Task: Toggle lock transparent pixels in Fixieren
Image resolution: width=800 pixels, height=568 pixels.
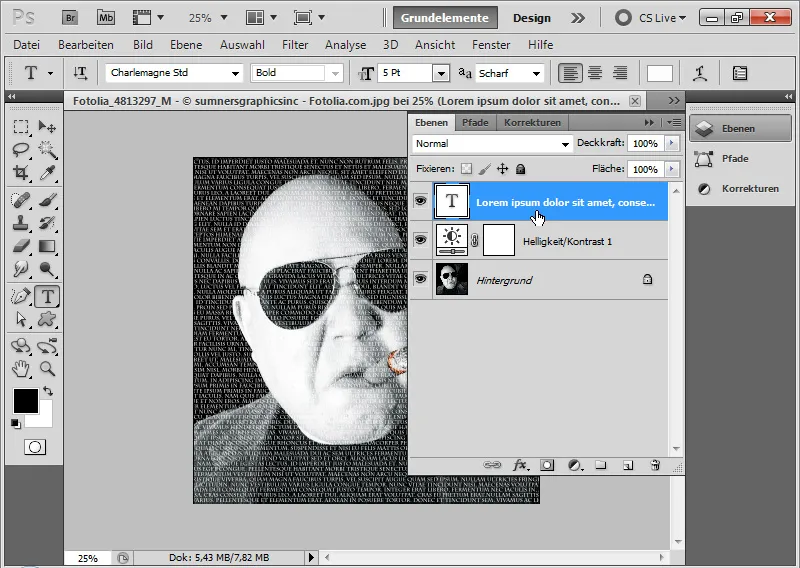Action: pos(466,169)
